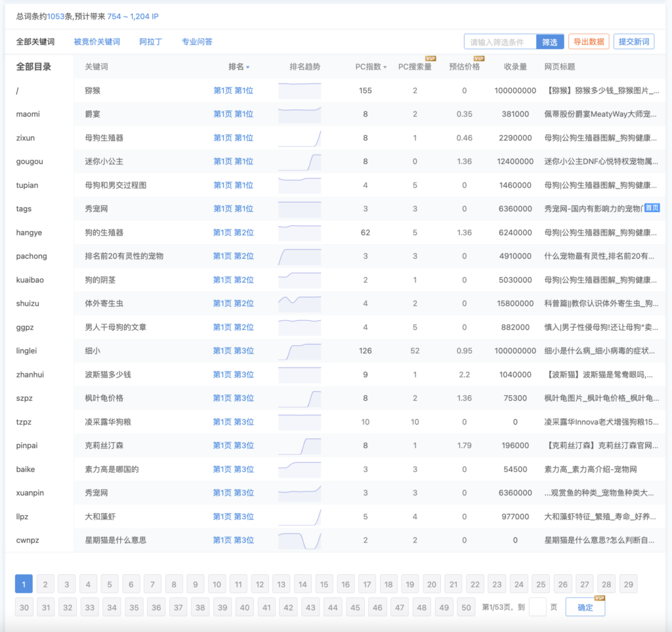Viewport: 672px width, 632px height.
Task: Open ranking link for 大和藻虾
Action: (x=233, y=516)
